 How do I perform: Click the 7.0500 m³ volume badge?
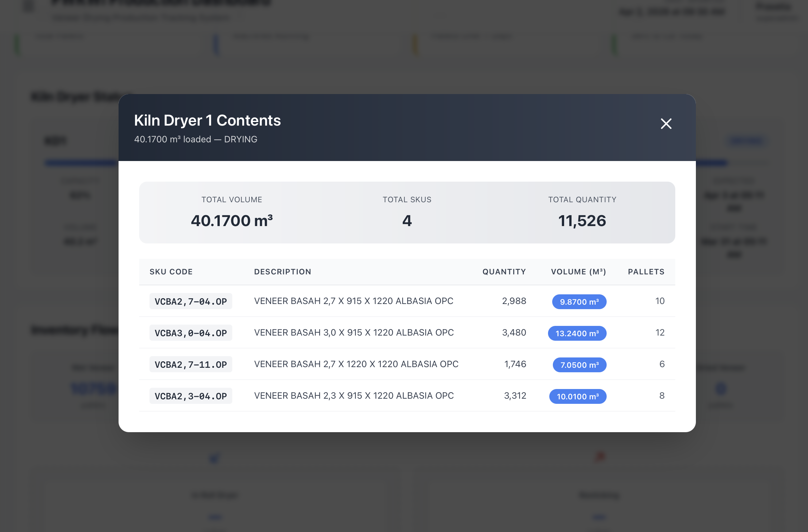tap(579, 365)
